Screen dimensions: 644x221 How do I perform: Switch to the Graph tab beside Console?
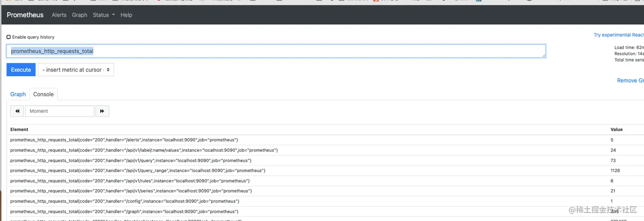point(18,94)
